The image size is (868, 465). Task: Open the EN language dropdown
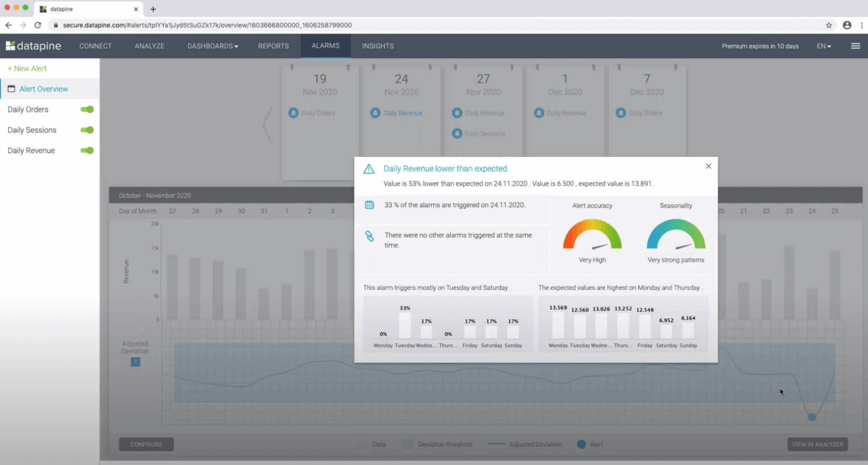(824, 46)
